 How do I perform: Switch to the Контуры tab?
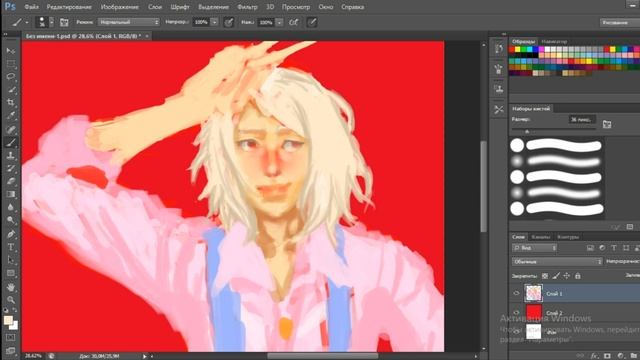tap(568, 237)
